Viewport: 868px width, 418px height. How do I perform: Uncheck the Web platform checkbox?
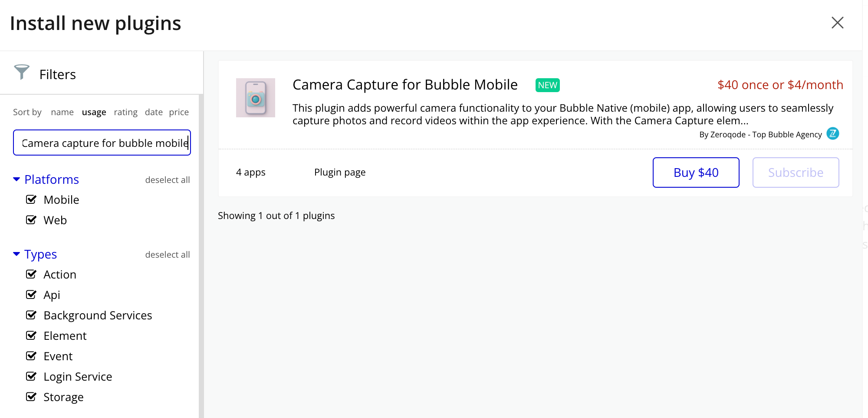[x=31, y=220]
